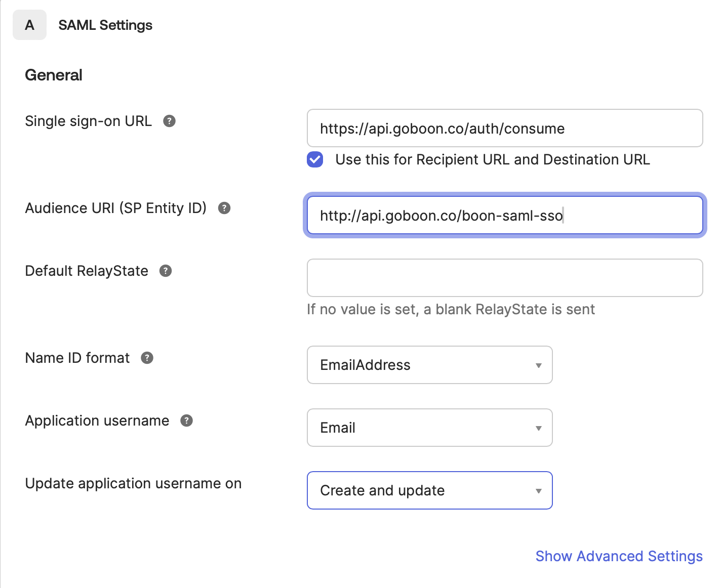
Task: Click the SAML Settings heading
Action: (x=105, y=25)
